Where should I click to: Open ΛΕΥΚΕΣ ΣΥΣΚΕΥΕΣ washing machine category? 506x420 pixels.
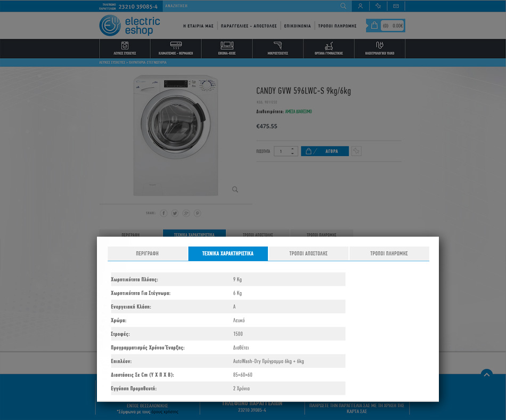coord(125,49)
